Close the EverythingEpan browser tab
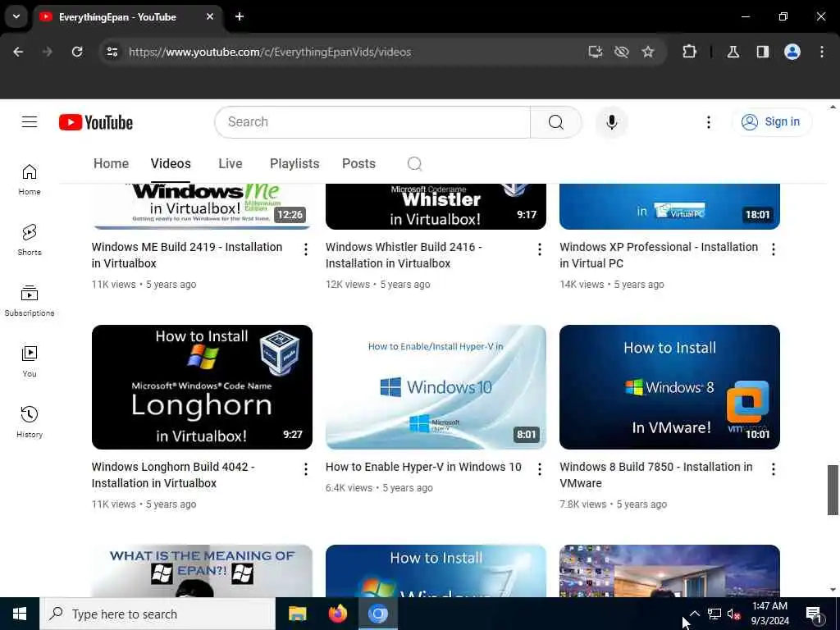The width and height of the screenshot is (840, 630). click(x=210, y=16)
